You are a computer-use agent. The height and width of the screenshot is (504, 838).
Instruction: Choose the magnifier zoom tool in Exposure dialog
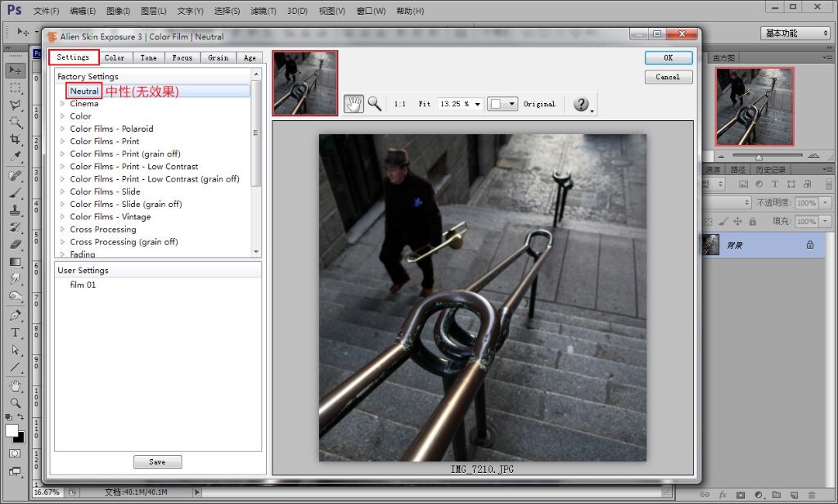tap(375, 104)
